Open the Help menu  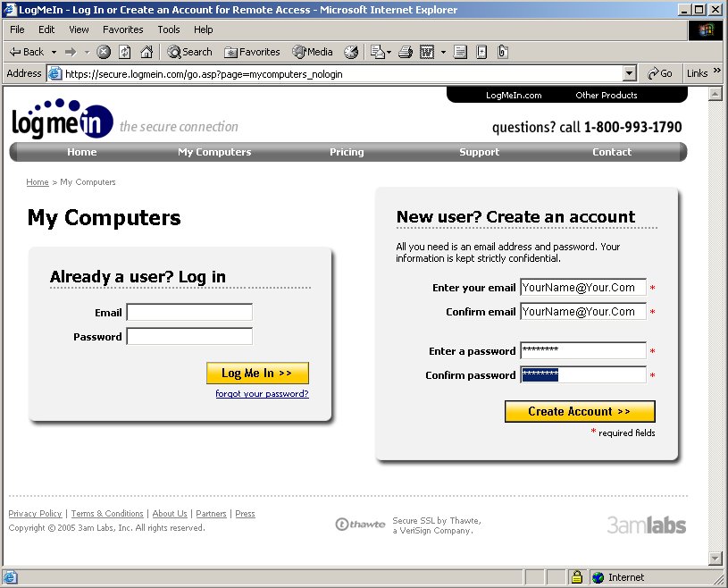tap(204, 29)
